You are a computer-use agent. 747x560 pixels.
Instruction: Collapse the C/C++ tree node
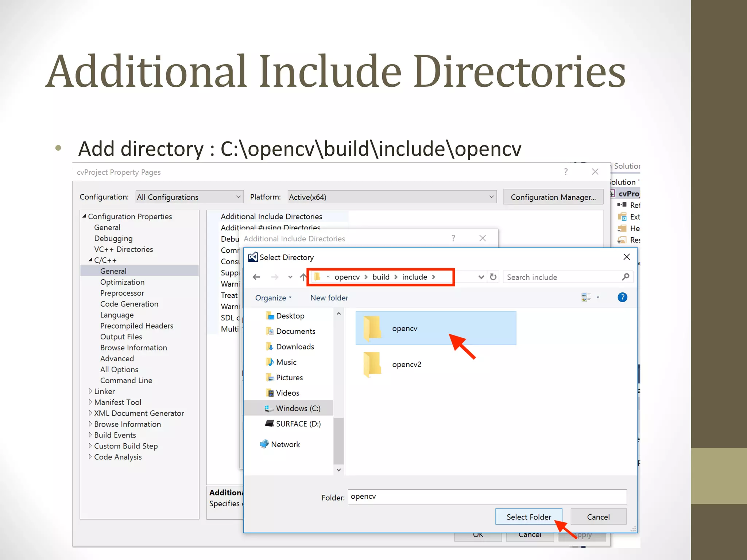90,260
